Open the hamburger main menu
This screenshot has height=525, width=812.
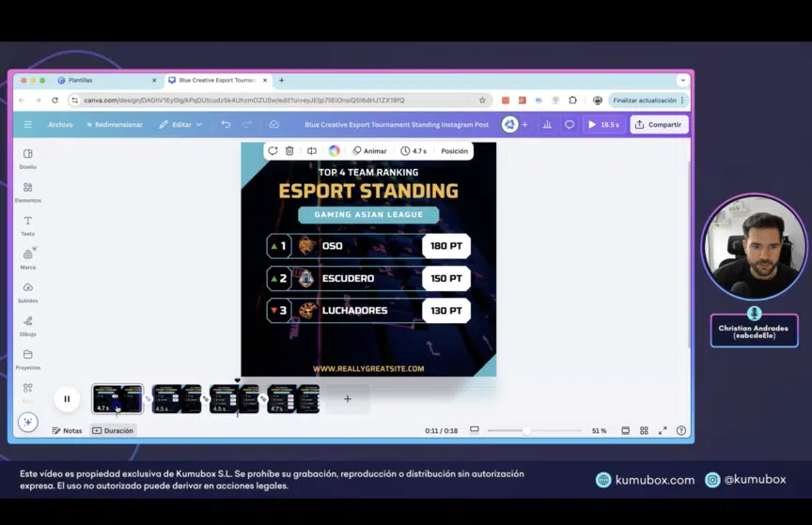coord(28,124)
